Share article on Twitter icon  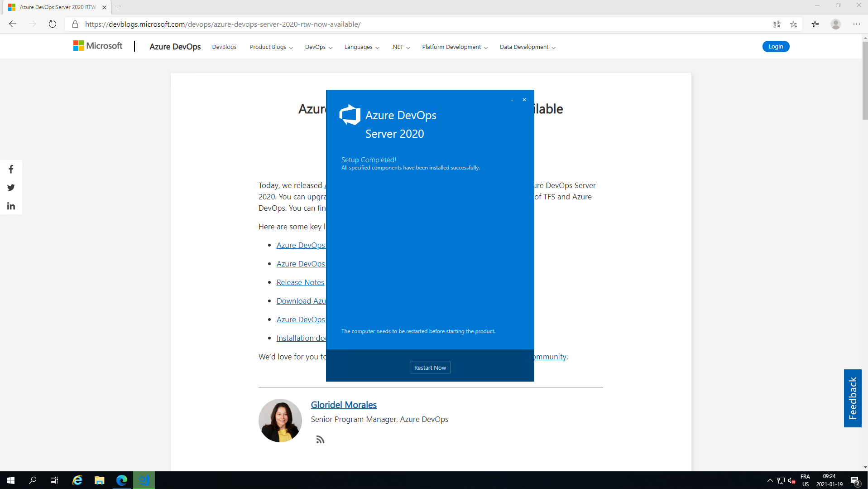[11, 188]
